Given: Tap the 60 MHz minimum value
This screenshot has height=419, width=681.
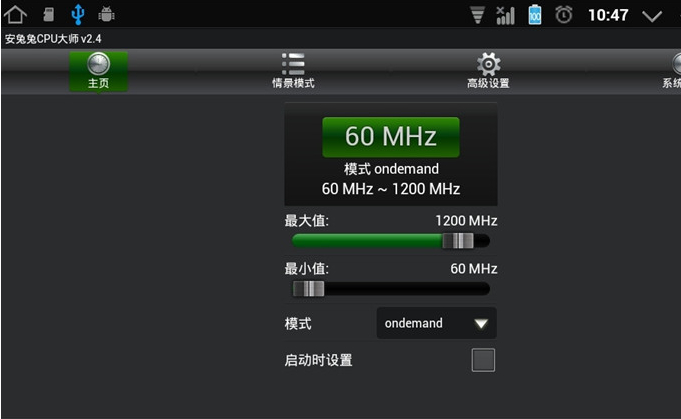Looking at the screenshot, I should pos(474,269).
